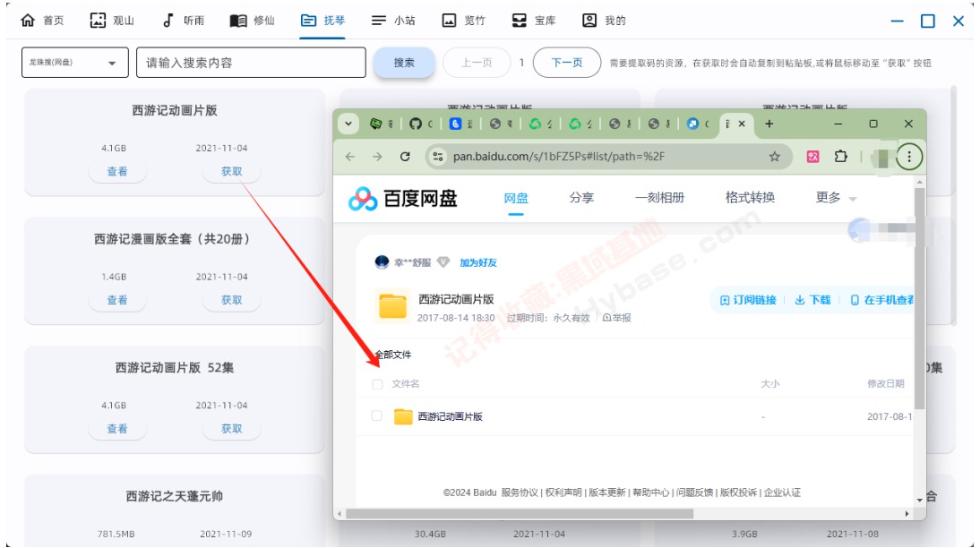
Task: Go to the 观山 section
Action: tap(113, 20)
